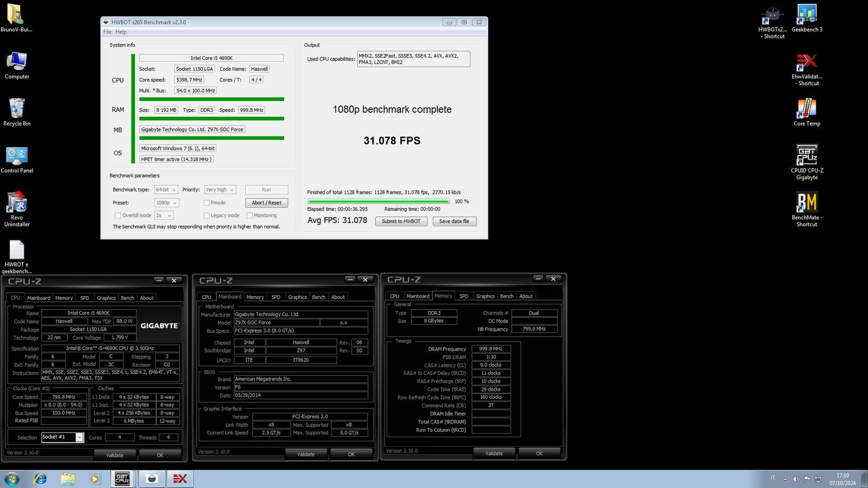Open the Computer desktop icon
The height and width of the screenshot is (488, 868).
pos(17,66)
